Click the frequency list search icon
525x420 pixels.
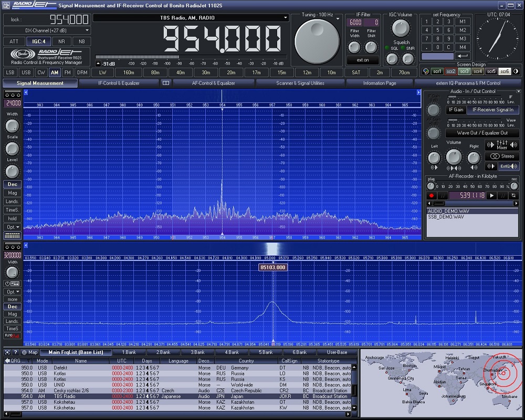[7, 352]
